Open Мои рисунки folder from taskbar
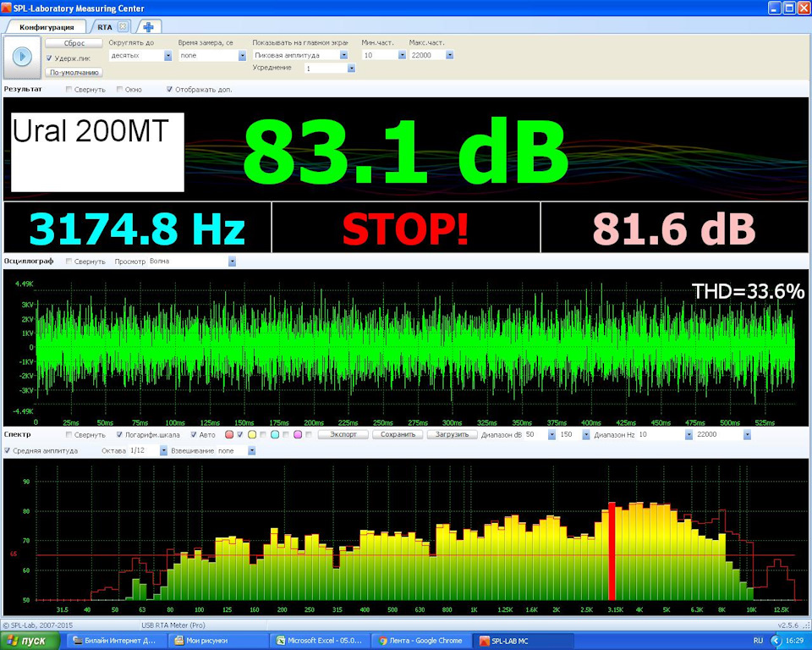 pos(217,641)
